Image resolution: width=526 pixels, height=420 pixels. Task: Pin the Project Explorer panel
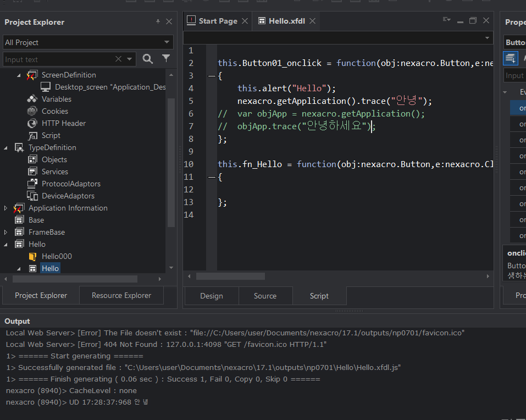pyautogui.click(x=158, y=21)
